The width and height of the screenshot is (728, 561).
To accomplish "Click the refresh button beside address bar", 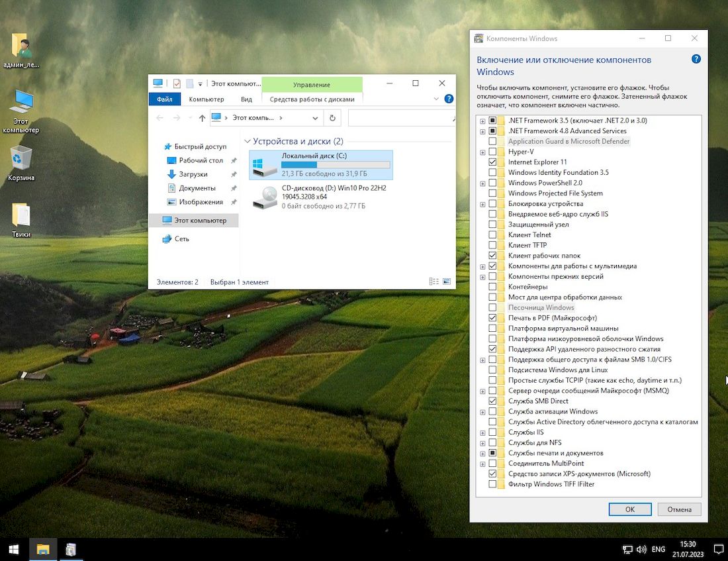I will (x=332, y=118).
